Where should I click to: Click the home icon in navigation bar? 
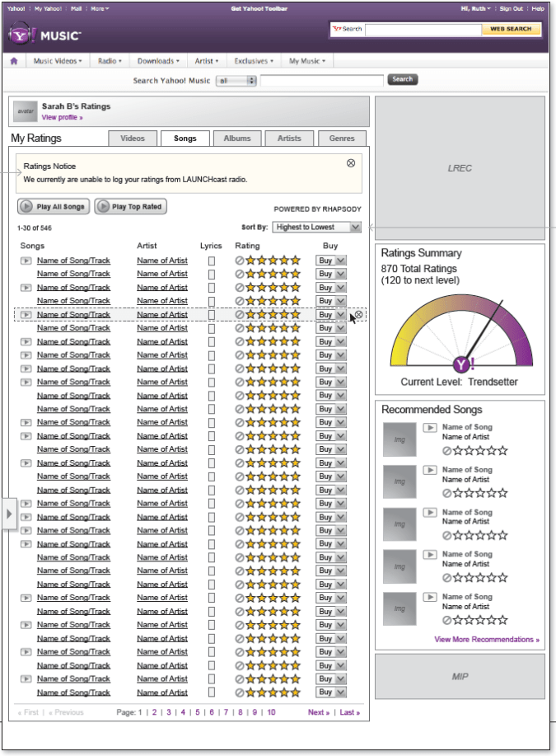14,61
